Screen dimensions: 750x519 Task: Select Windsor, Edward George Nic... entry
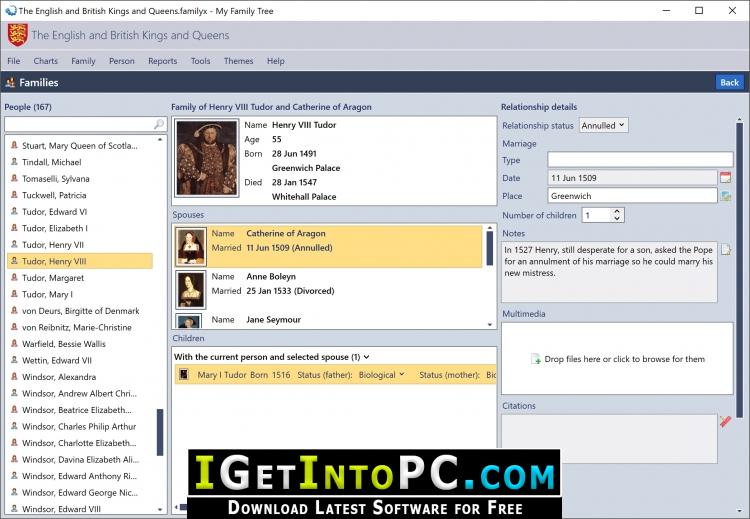pos(79,492)
